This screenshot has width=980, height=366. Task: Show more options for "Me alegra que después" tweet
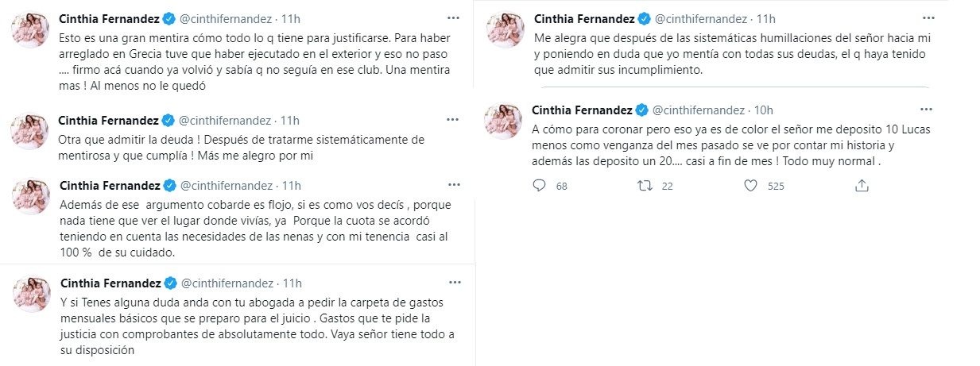point(928,17)
